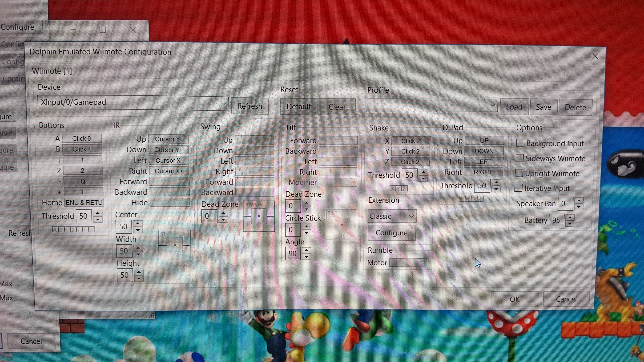The image size is (644, 362).
Task: Rebind button B mapped to Click 1
Action: (82, 149)
